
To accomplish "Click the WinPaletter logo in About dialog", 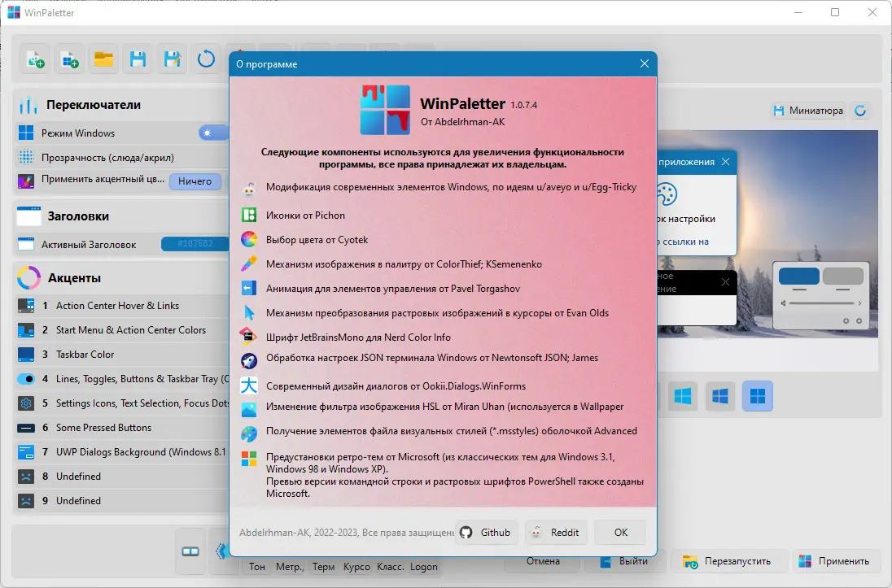I will 385,110.
